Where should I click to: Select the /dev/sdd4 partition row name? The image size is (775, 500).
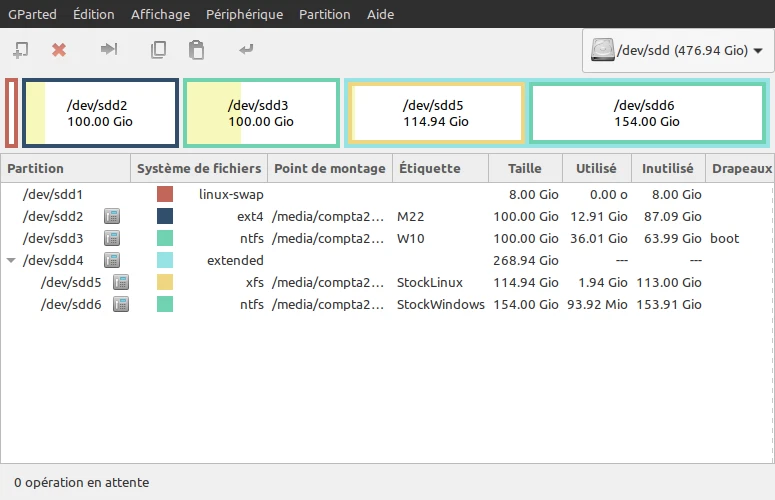pyautogui.click(x=53, y=260)
